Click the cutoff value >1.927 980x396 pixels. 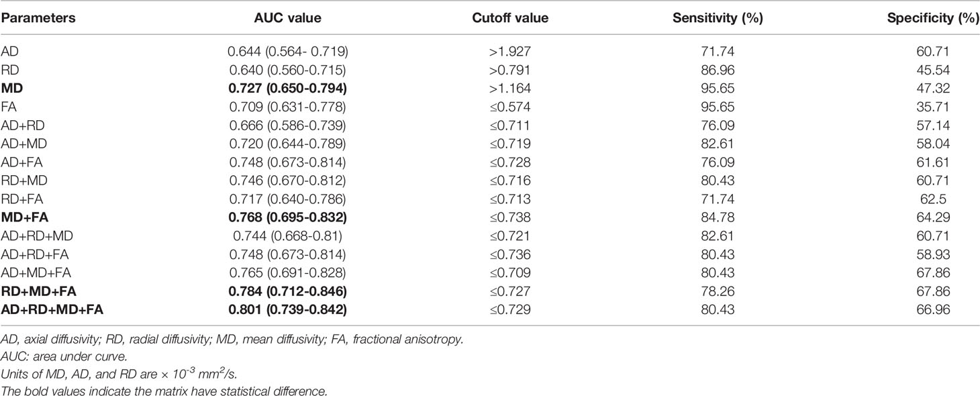pos(510,50)
